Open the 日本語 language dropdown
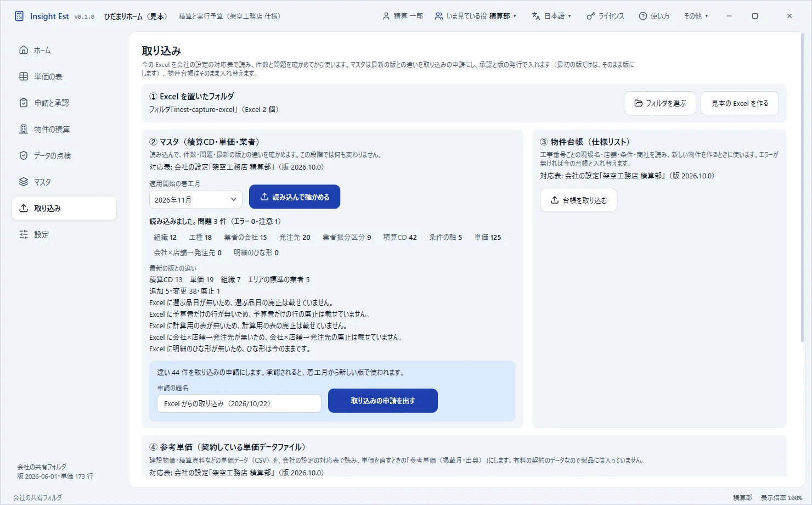Screen dimensions: 812x505 pos(552,16)
